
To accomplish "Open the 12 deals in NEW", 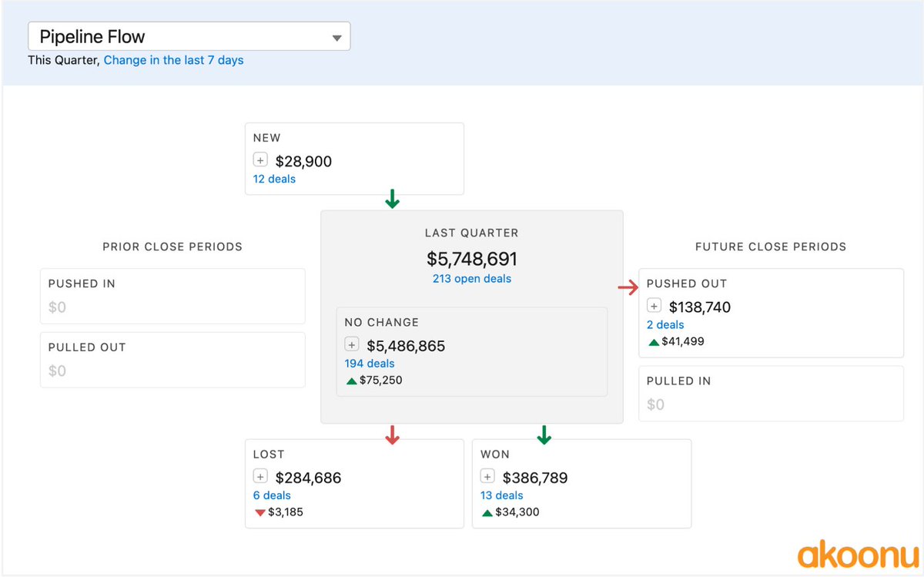I will click(x=274, y=179).
